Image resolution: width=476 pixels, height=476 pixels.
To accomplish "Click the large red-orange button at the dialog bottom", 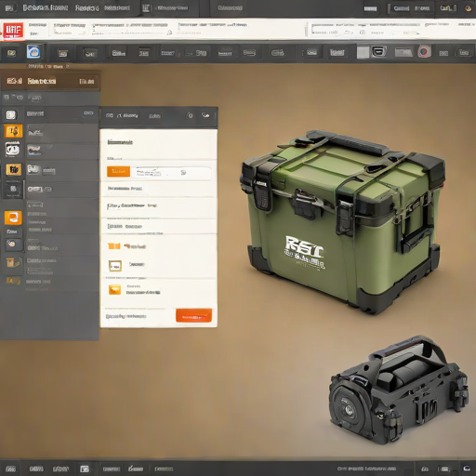I will click(x=194, y=316).
